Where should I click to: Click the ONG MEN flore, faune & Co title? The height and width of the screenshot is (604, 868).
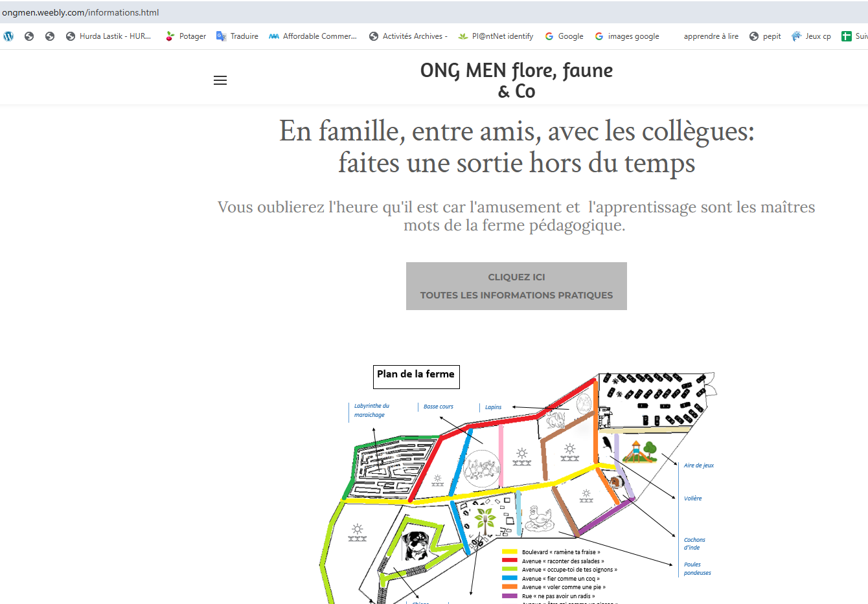(516, 80)
